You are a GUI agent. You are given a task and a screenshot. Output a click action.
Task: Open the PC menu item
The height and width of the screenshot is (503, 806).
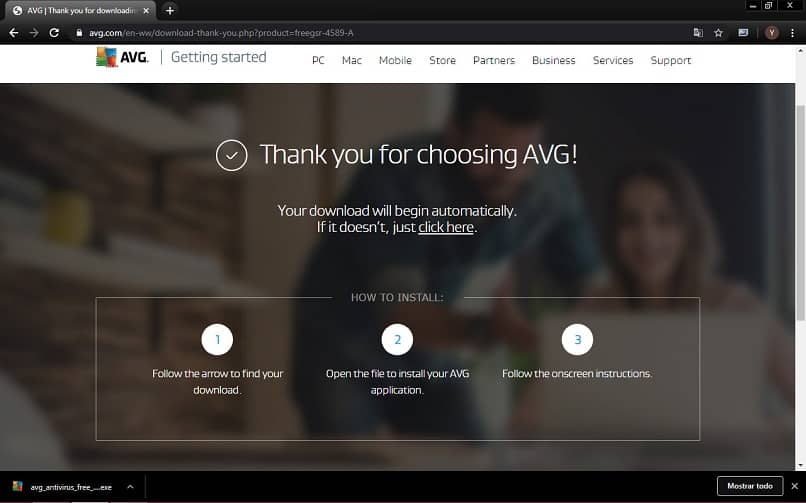pos(318,60)
